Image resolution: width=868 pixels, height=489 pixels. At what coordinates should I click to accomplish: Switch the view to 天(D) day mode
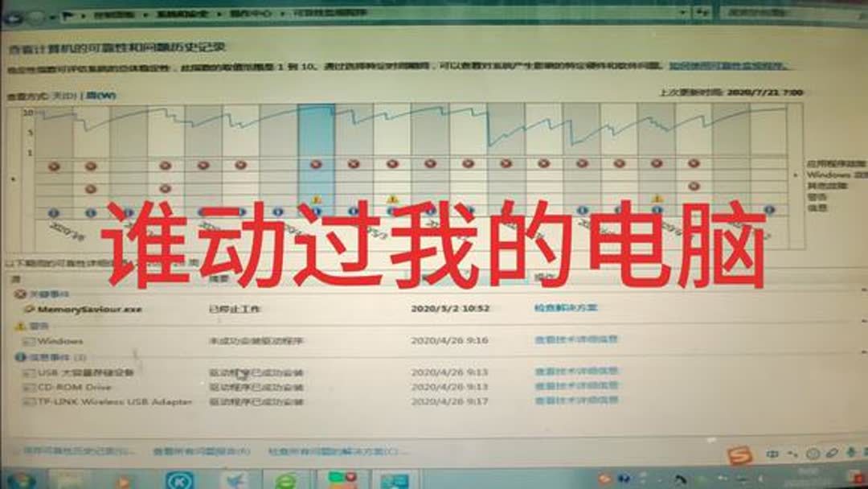(x=60, y=94)
